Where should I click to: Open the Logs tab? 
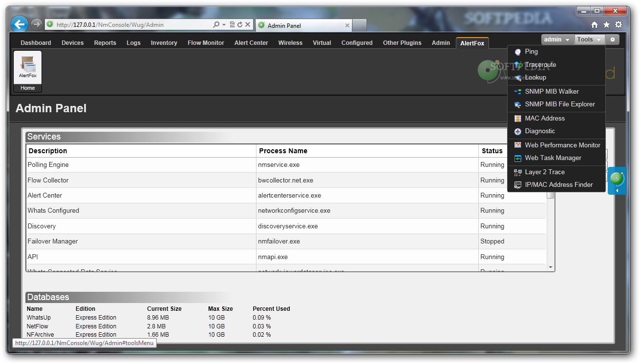coord(133,43)
